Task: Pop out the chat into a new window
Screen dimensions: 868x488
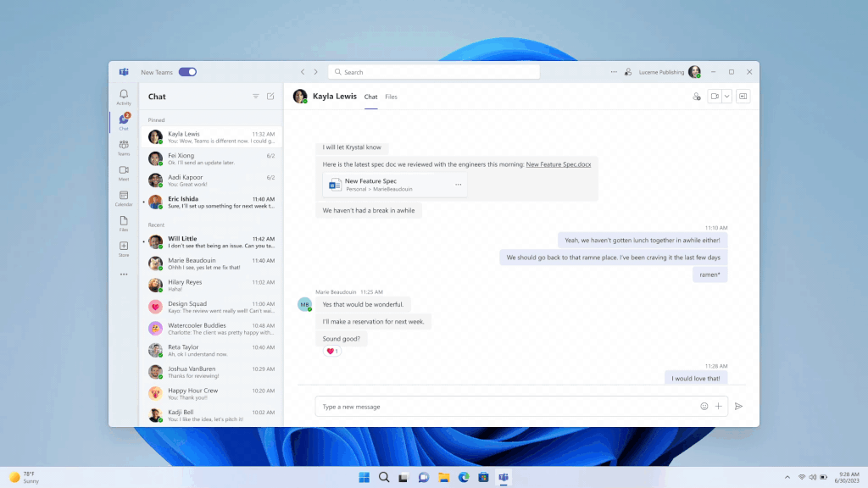Action: [x=743, y=97]
